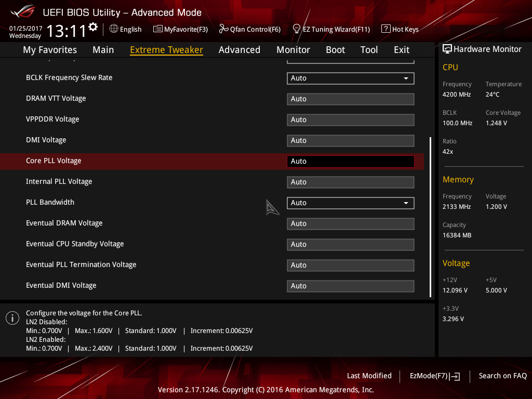The height and width of the screenshot is (399, 532).
Task: Click the 01/25/2017 date text
Action: tap(26, 29)
